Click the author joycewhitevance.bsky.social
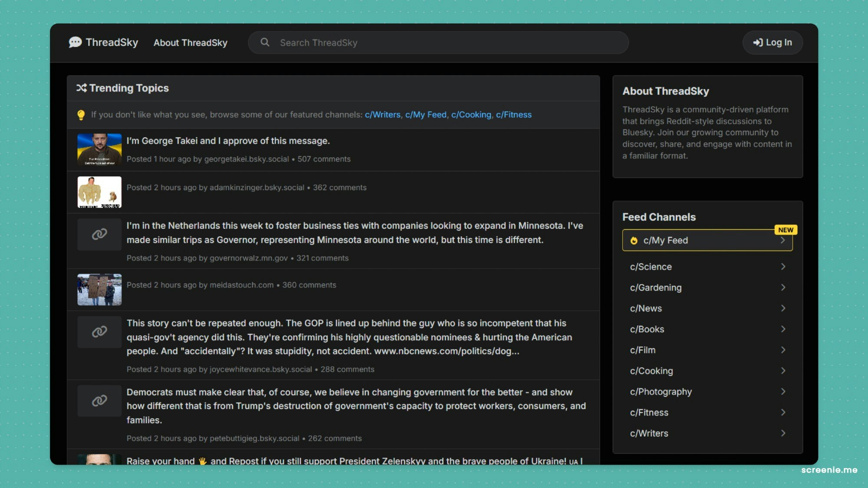The height and width of the screenshot is (488, 868). [261, 369]
